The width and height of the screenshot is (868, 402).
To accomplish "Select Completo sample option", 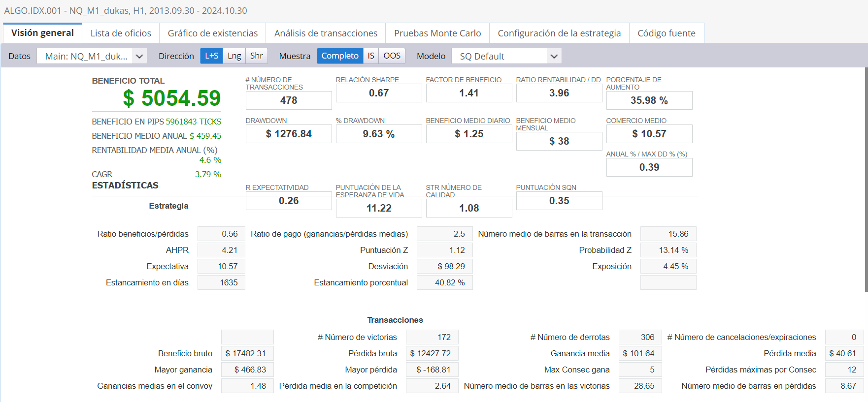I will (x=340, y=56).
